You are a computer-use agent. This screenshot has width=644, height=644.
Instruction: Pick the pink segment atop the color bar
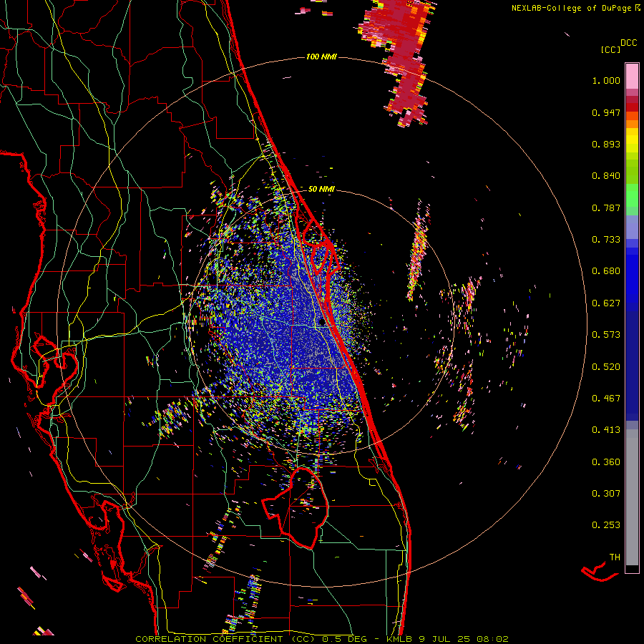coord(632,77)
